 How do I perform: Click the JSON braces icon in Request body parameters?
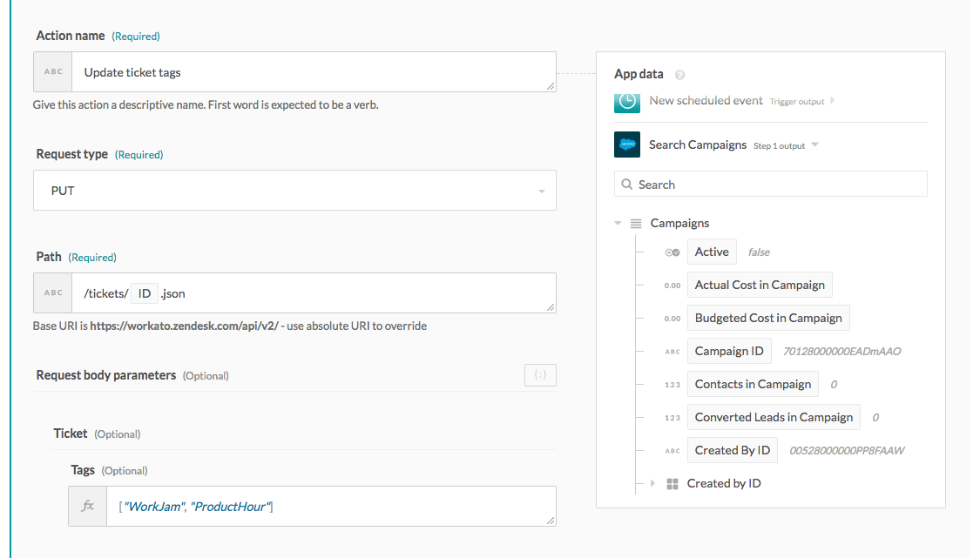click(x=540, y=375)
